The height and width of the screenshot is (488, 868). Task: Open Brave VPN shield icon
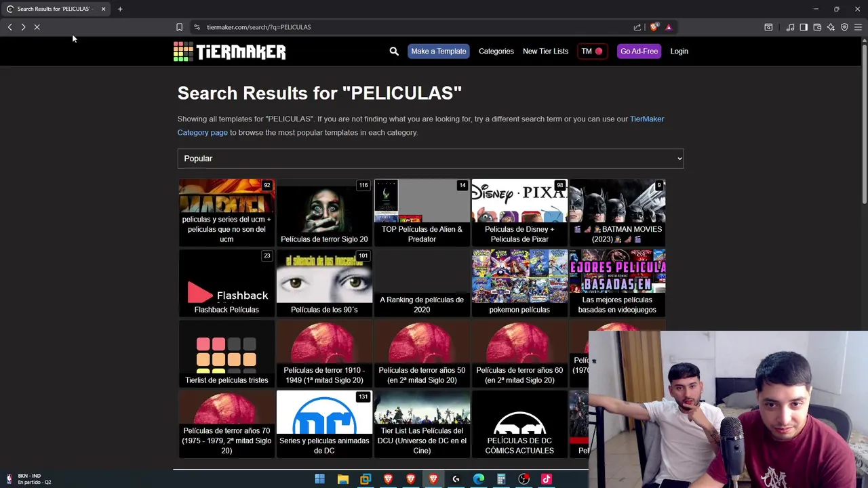[844, 27]
